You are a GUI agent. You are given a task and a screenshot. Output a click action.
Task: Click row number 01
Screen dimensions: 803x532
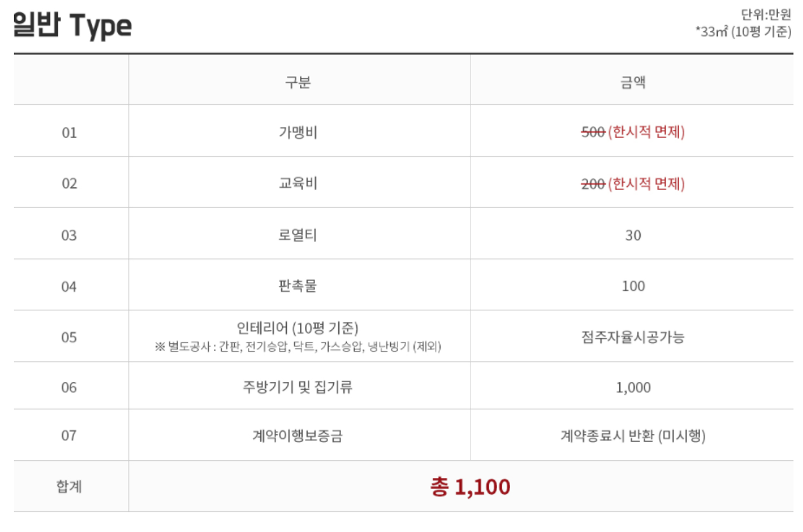tap(69, 133)
